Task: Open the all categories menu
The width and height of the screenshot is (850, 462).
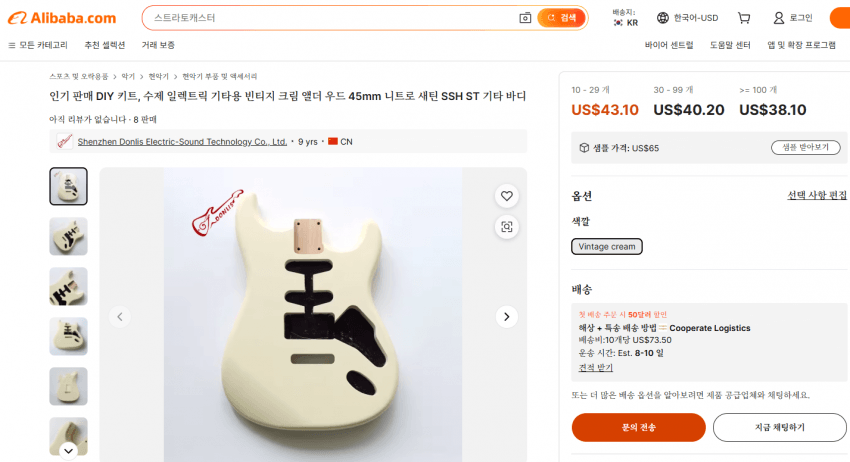Action: click(x=38, y=45)
